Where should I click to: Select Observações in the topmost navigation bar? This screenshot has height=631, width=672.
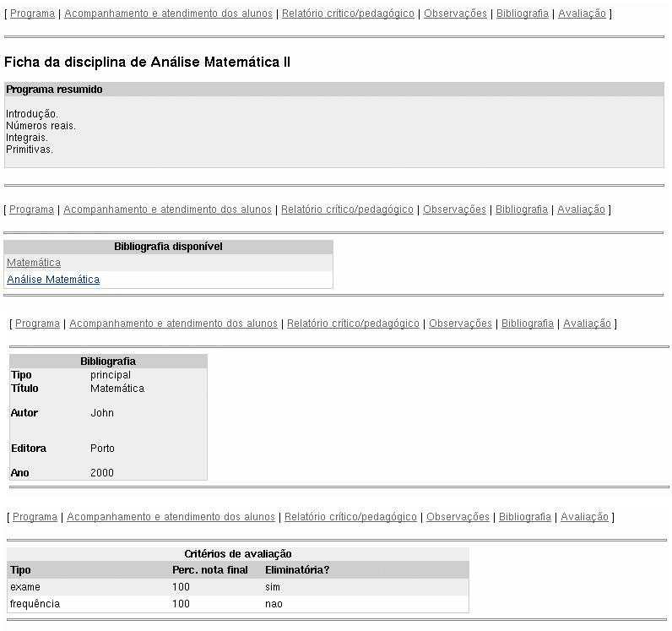pos(455,14)
